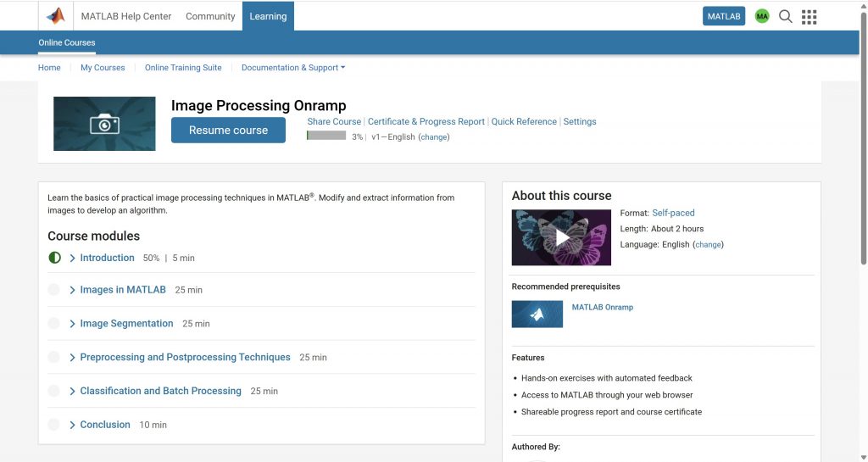Open the Share Course link
The image size is (868, 462).
point(334,121)
